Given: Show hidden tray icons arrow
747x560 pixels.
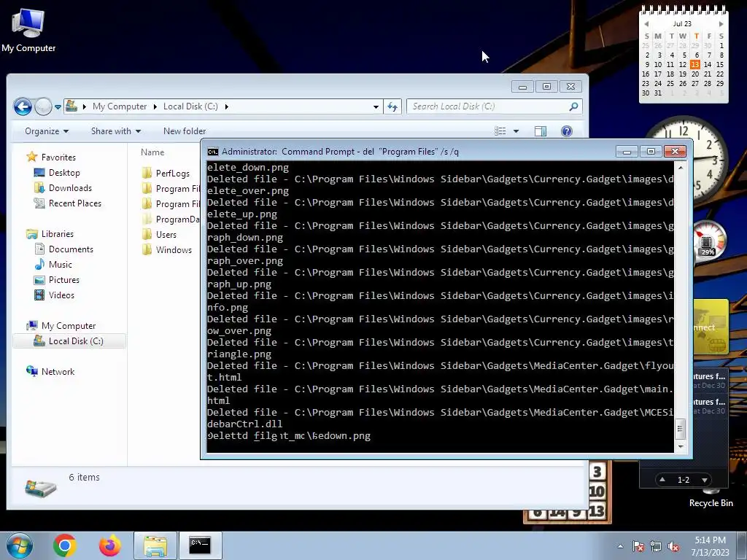Looking at the screenshot, I should coord(620,546).
